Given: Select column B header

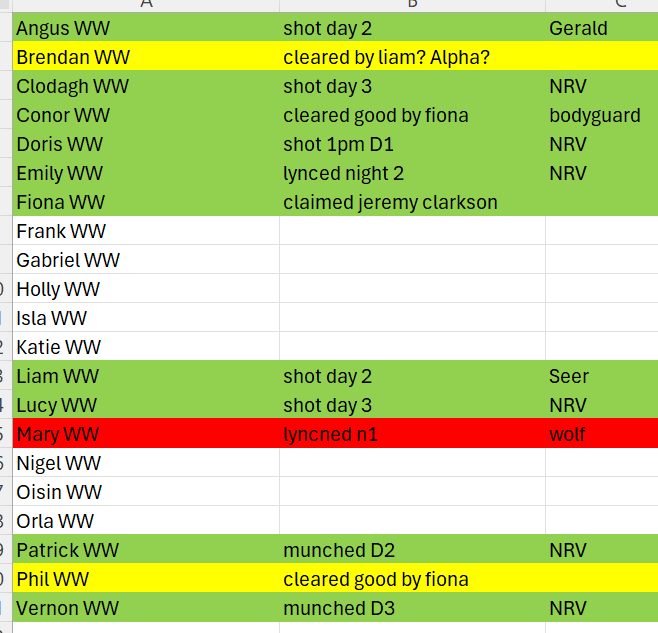Looking at the screenshot, I should (413, 5).
